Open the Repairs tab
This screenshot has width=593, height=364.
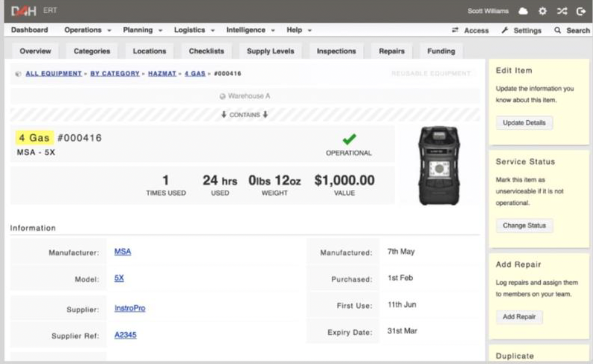(392, 51)
